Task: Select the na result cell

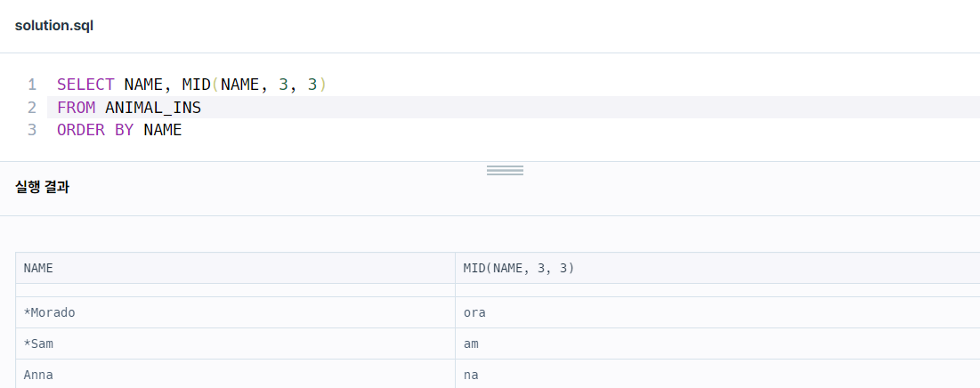Action: pyautogui.click(x=717, y=375)
